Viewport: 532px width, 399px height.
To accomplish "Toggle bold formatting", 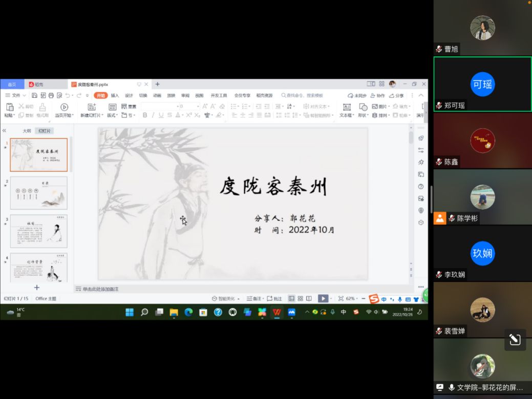I will pyautogui.click(x=145, y=116).
